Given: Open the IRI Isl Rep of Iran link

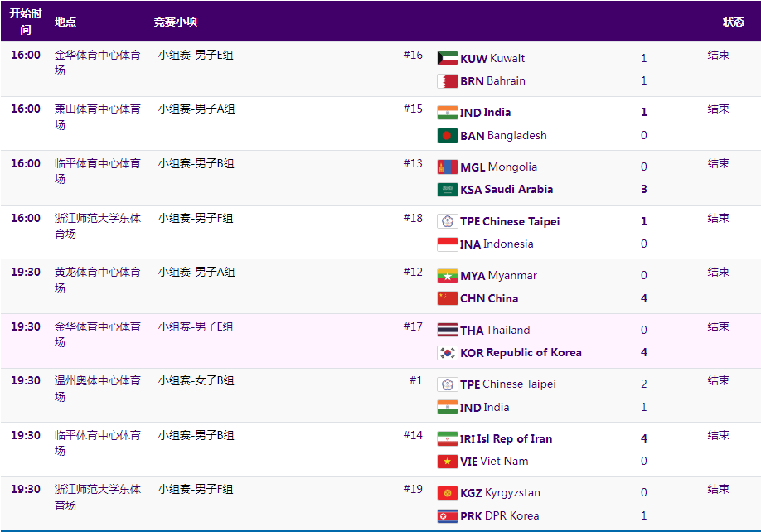Looking at the screenshot, I should 506,439.
